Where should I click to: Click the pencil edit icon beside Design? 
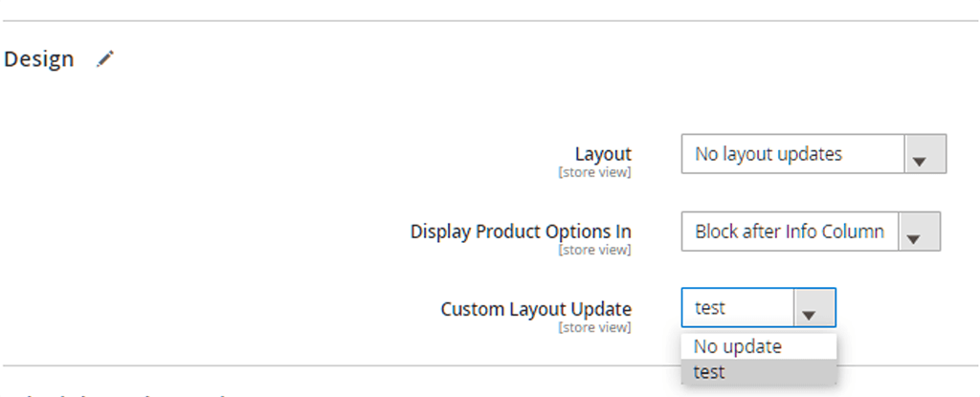(x=105, y=59)
